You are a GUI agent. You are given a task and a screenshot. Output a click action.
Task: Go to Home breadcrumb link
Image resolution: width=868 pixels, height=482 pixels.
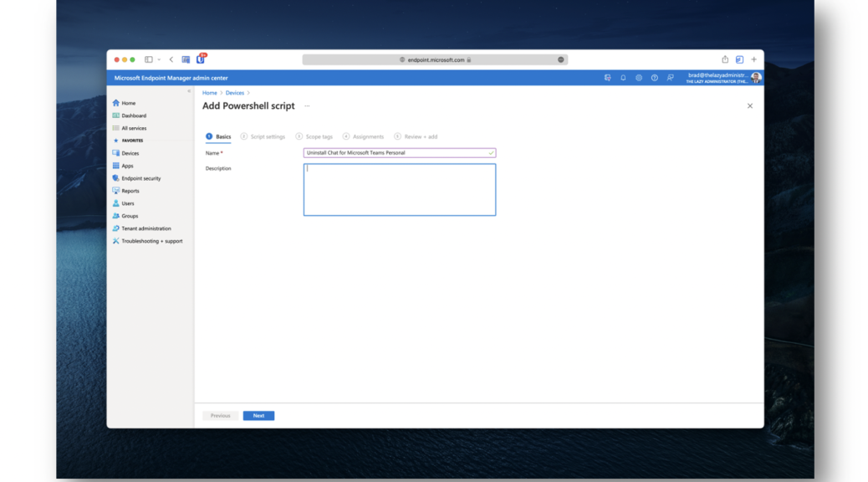click(209, 93)
